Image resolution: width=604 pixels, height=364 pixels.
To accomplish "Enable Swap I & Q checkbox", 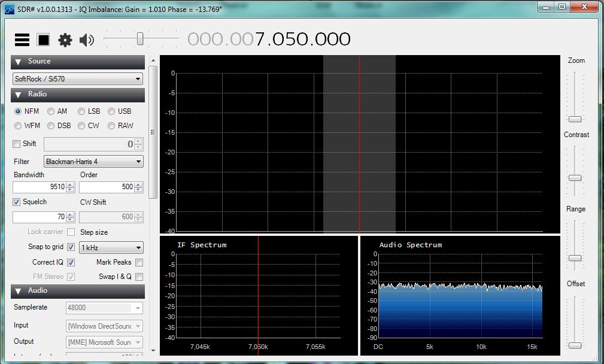I will [x=139, y=277].
